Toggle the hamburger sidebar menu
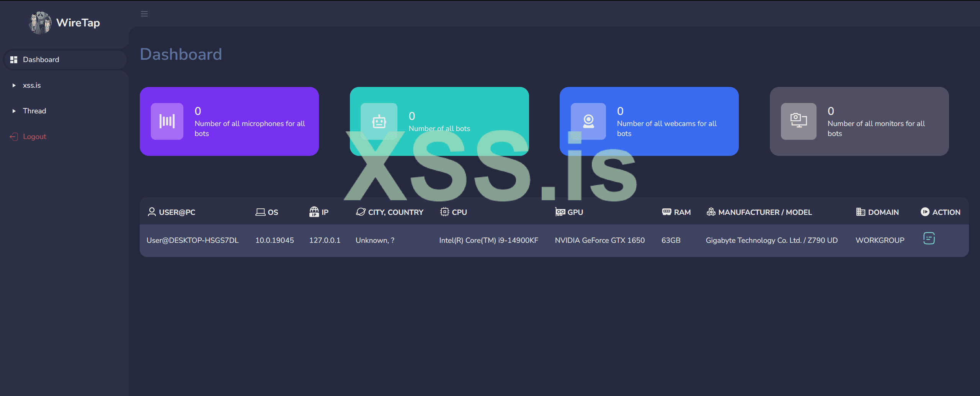This screenshot has width=980, height=396. click(x=144, y=14)
